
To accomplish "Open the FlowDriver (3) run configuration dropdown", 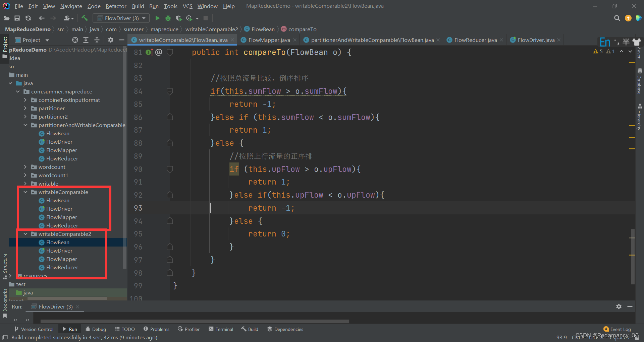I will [x=121, y=18].
